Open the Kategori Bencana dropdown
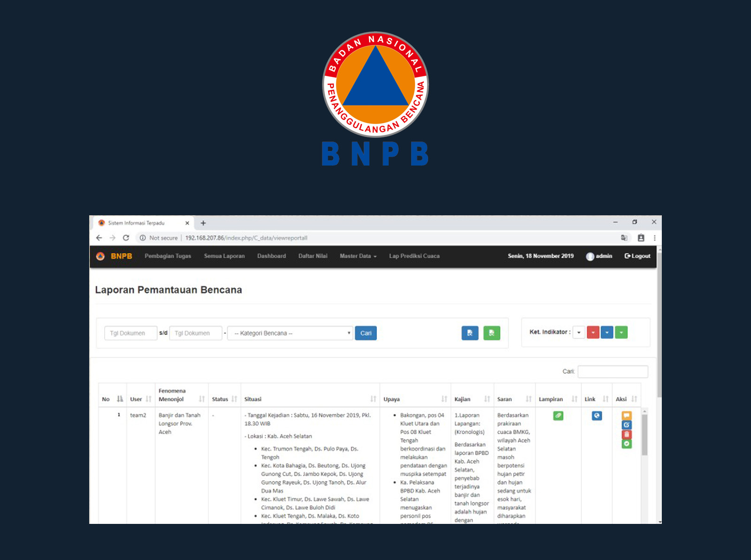This screenshot has height=560, width=751. (x=290, y=333)
